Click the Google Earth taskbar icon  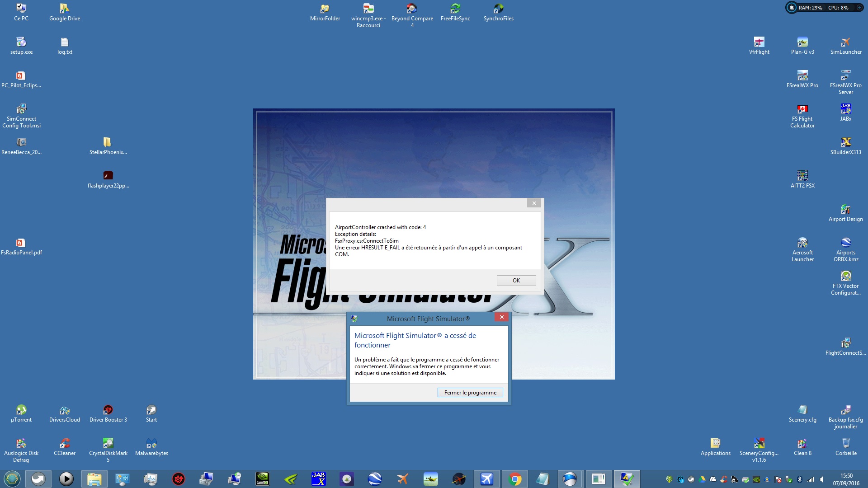click(375, 479)
